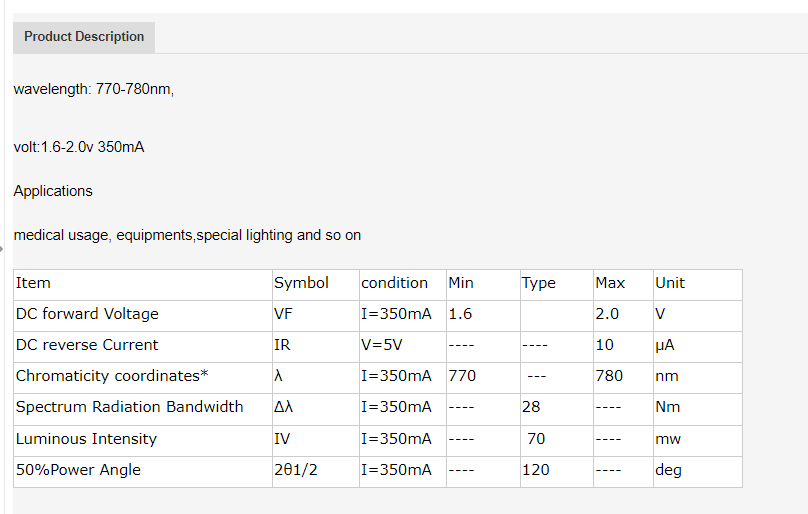808x514 pixels.
Task: Open the Product Description tab
Action: pos(84,37)
